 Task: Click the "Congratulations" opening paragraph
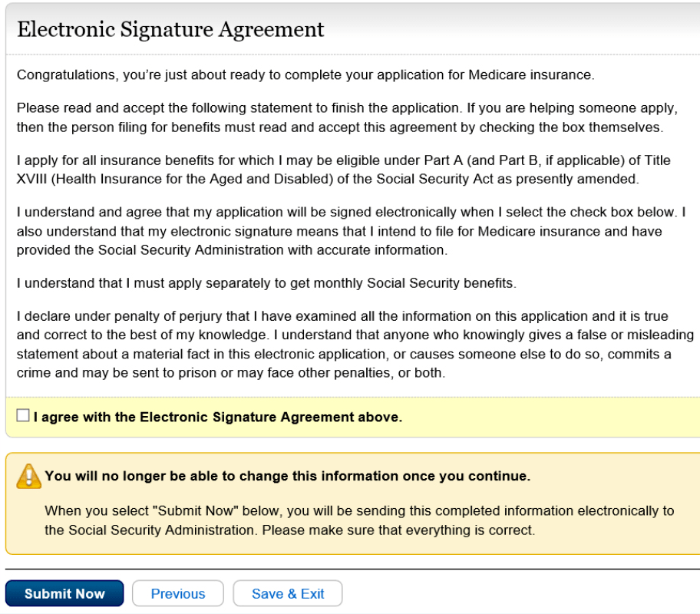(305, 75)
